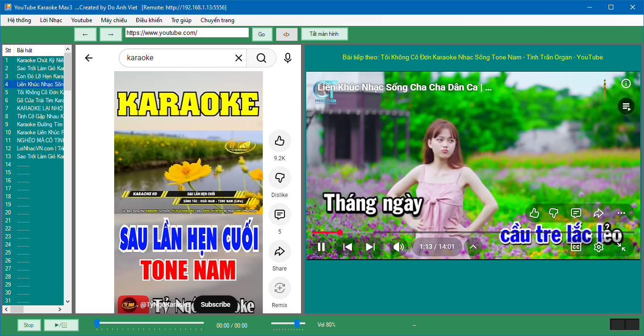Click the red video progress bar
This screenshot has width=644, height=336.
tap(473, 232)
